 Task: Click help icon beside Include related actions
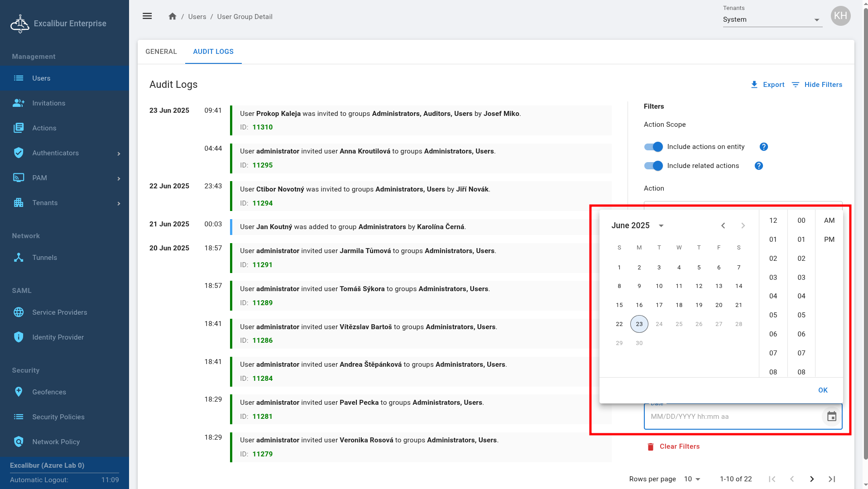click(758, 166)
